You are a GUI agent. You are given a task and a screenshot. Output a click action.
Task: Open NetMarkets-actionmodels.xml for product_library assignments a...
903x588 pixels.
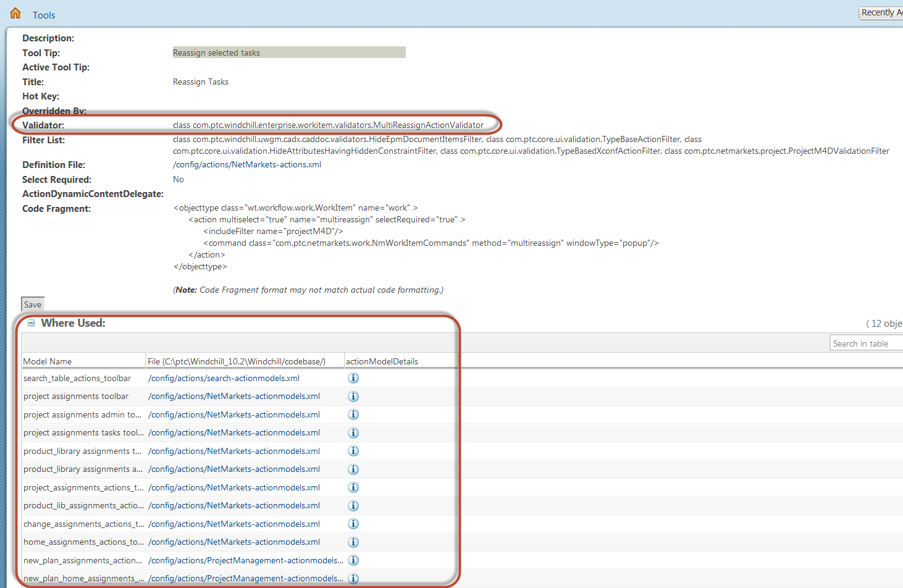coord(234,469)
